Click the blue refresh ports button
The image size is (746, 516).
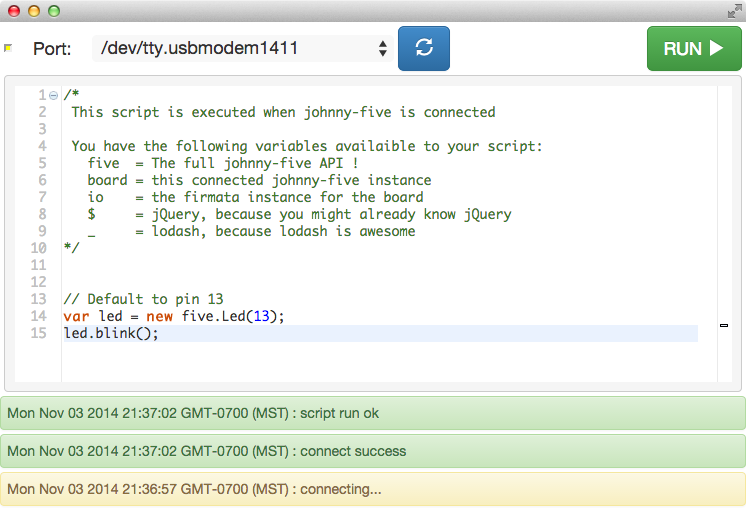pos(423,48)
